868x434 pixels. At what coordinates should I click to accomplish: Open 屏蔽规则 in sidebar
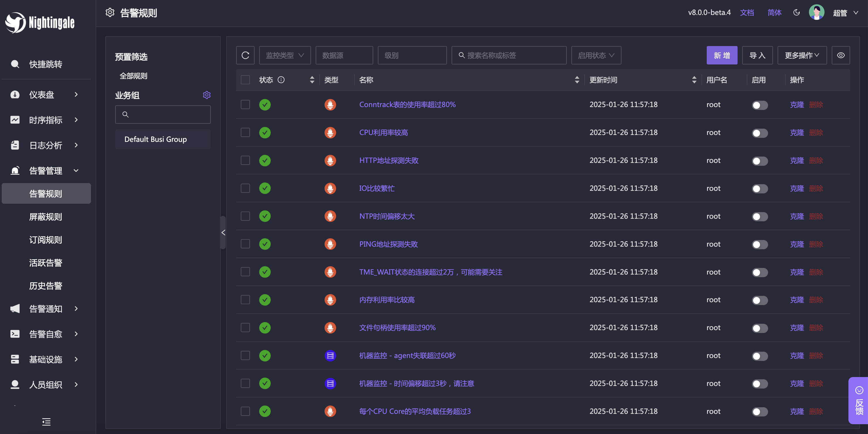pos(46,216)
